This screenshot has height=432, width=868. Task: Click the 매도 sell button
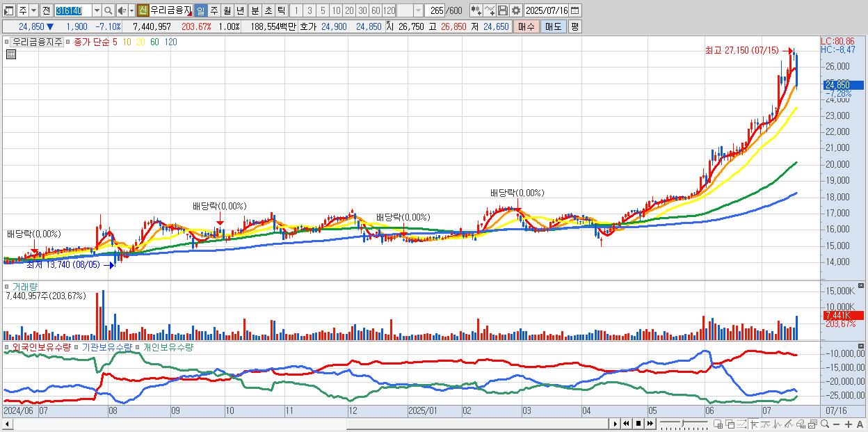click(553, 26)
